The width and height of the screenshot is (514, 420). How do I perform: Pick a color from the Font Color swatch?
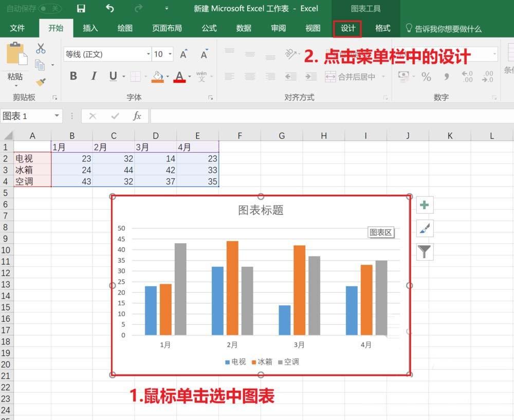[x=179, y=77]
